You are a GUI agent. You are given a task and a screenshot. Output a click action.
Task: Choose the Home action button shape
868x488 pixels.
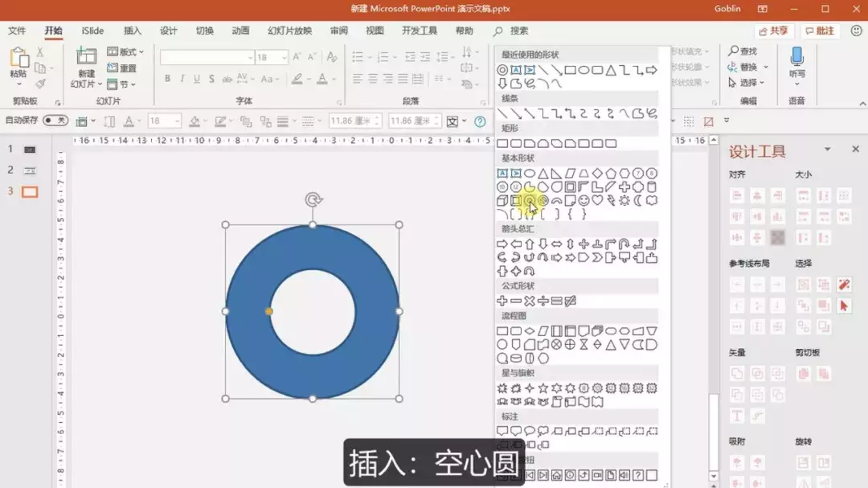pyautogui.click(x=556, y=475)
